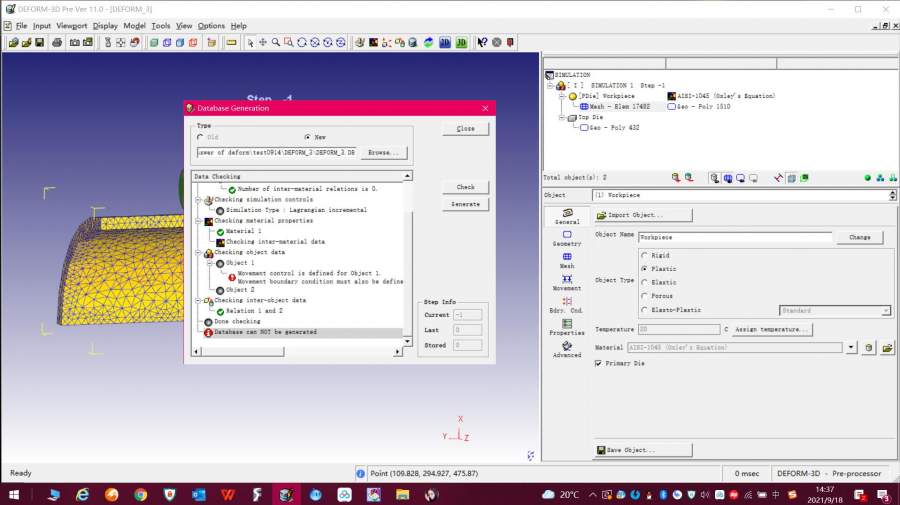
Task: Collapse the Checking object data tree node
Action: pos(197,253)
